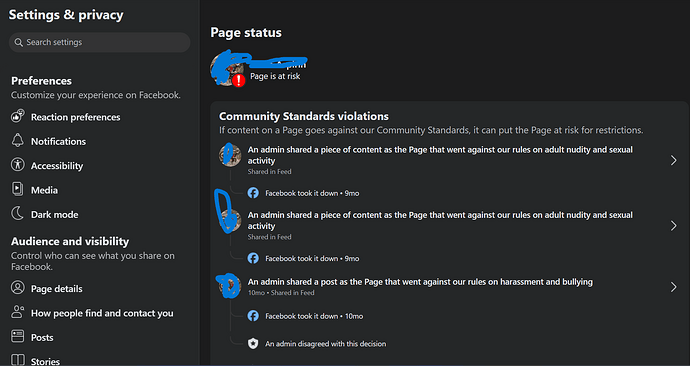
Task: Click the Stories book icon
Action: pos(18,360)
